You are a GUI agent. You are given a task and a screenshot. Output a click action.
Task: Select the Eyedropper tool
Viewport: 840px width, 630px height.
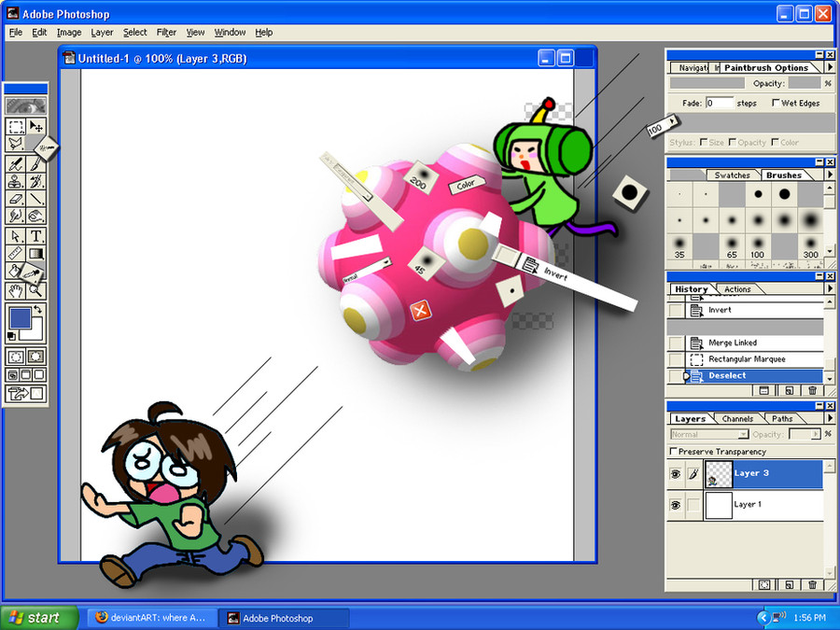(31, 273)
